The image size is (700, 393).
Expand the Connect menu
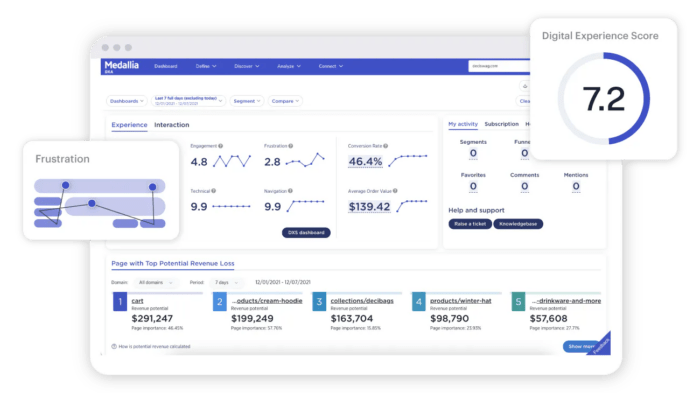[x=330, y=66]
